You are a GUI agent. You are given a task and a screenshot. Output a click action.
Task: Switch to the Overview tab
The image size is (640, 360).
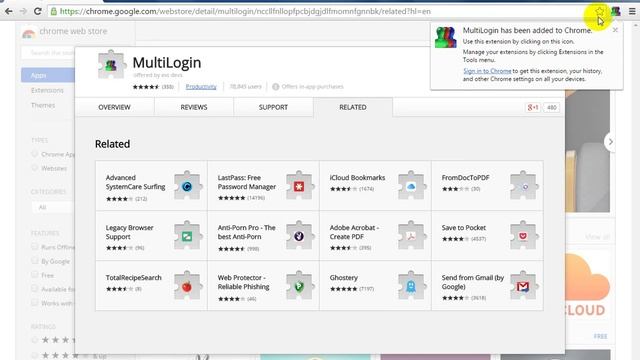(114, 107)
